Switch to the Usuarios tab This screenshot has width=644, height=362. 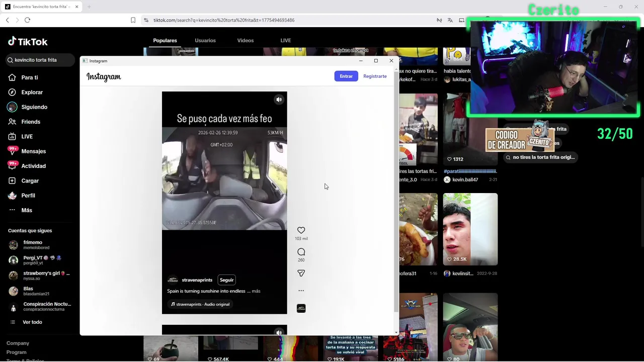(x=205, y=41)
